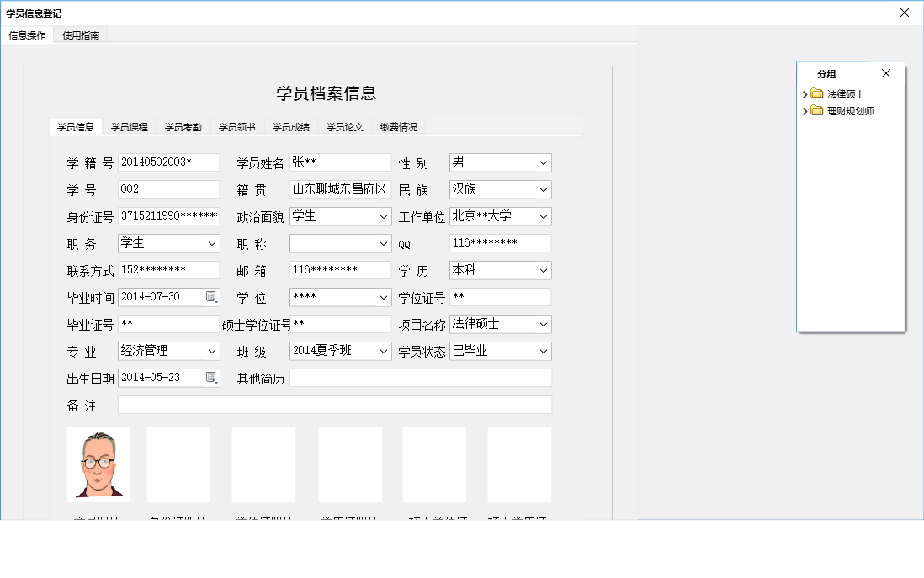
Task: Switch to the 缴费情况 tab
Action: pos(397,126)
